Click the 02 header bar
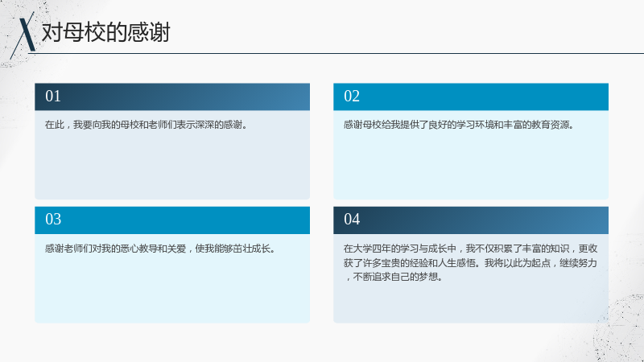Image resolution: width=644 pixels, height=362 pixels. (x=471, y=97)
